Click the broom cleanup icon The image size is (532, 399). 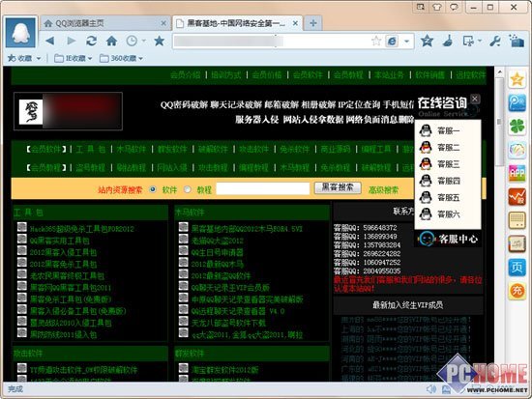[448, 41]
